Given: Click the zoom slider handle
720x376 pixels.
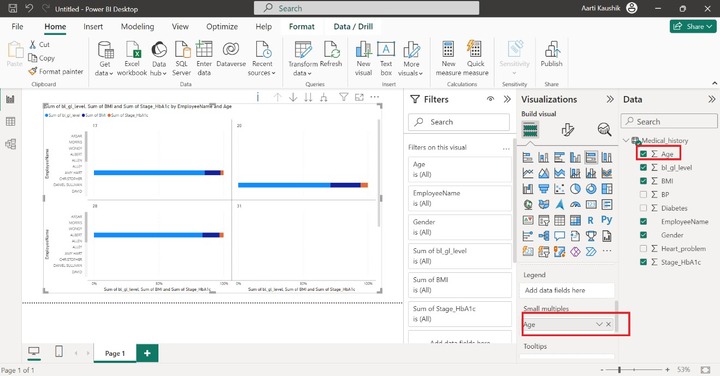Looking at the screenshot, I should (619, 370).
